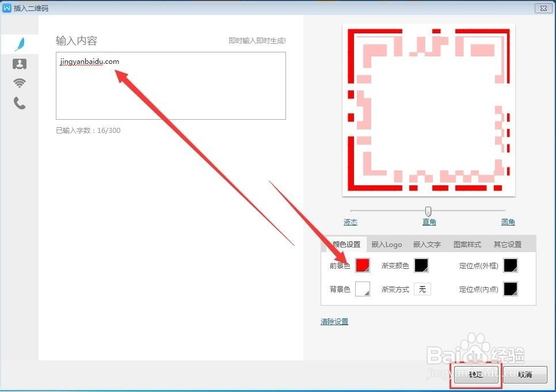Image resolution: width=556 pixels, height=392 pixels.
Task: Pick the white 背景色 color swatch
Action: point(363,289)
